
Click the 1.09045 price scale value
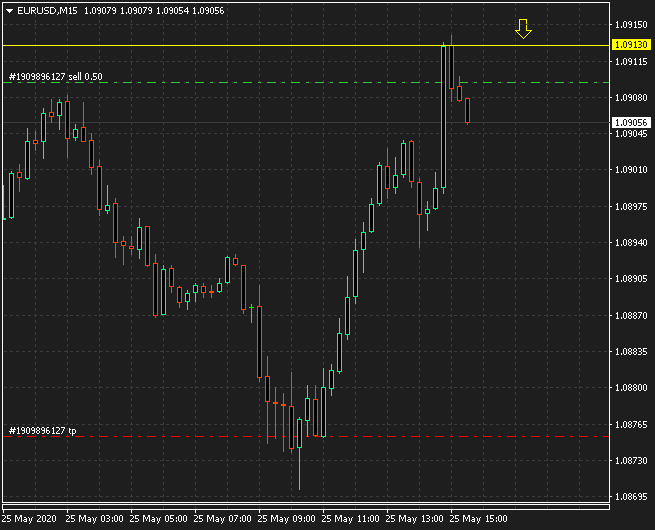(631, 134)
